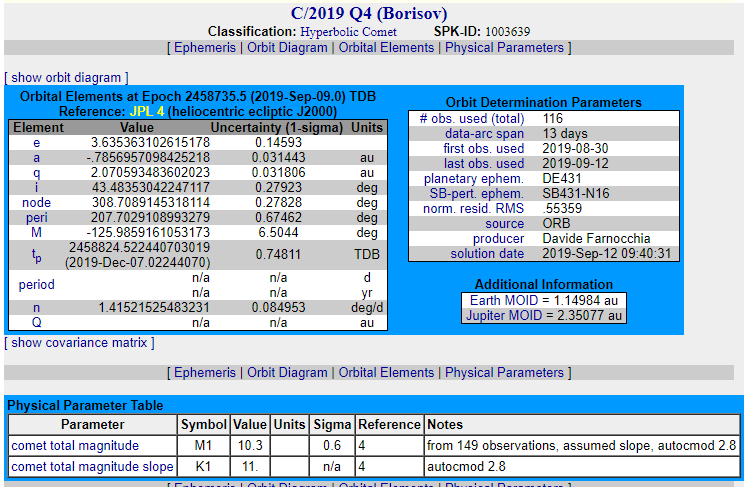Open the Ephemeris link in top navigation
The image size is (748, 487).
tap(205, 48)
